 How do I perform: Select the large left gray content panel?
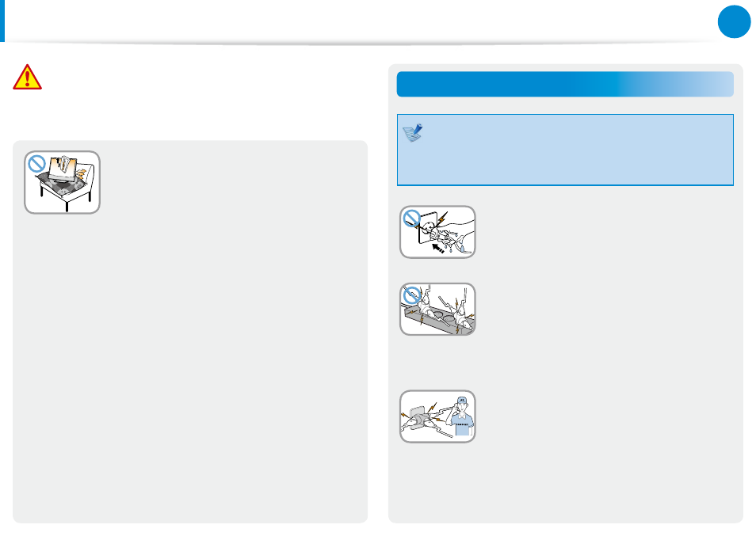click(190, 332)
